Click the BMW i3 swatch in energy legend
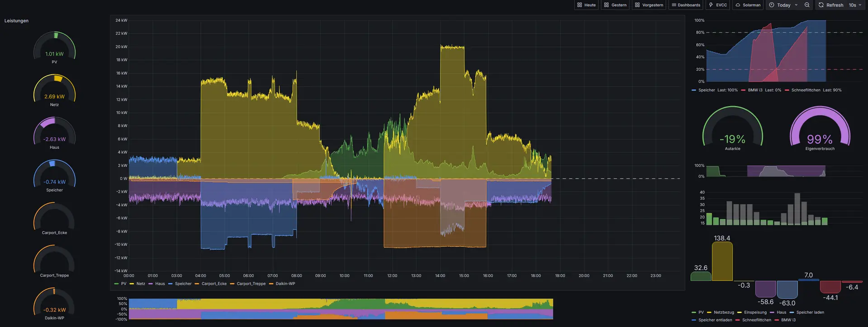Viewport: 868px width, 327px height. coord(777,320)
